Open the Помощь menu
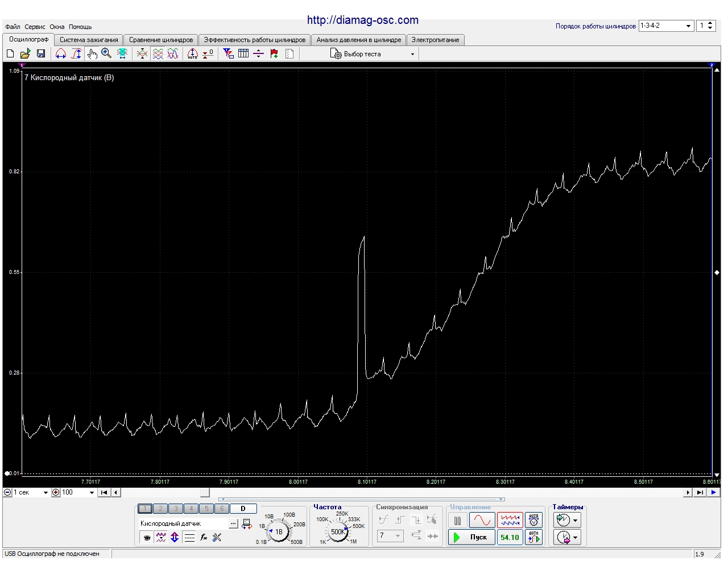This screenshot has width=728, height=561. 80,27
